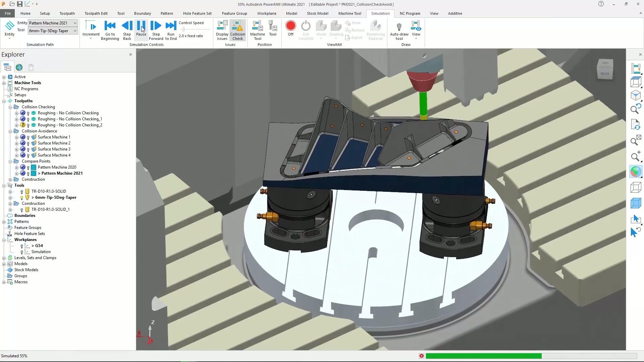
Task: Click the shading color sphere icon
Action: click(636, 172)
